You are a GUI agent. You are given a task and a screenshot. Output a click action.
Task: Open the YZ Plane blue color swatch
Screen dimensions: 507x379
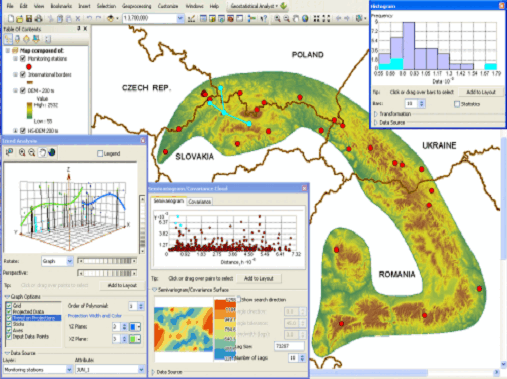tap(134, 327)
